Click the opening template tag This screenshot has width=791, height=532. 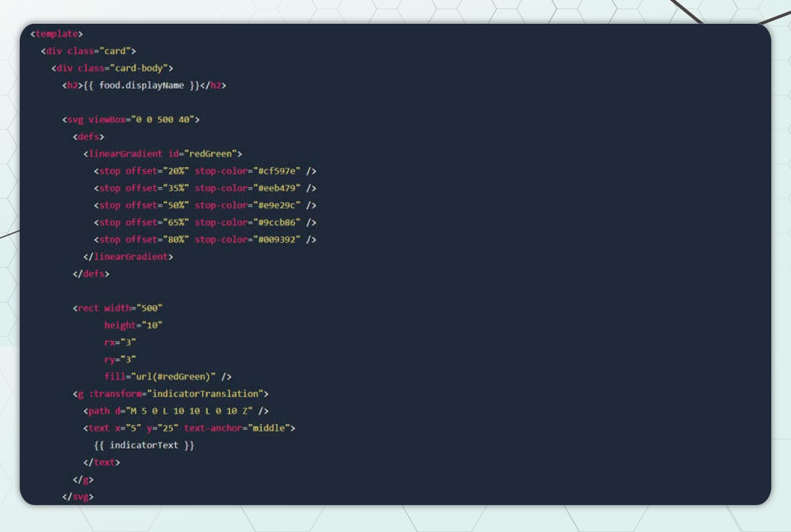57,34
